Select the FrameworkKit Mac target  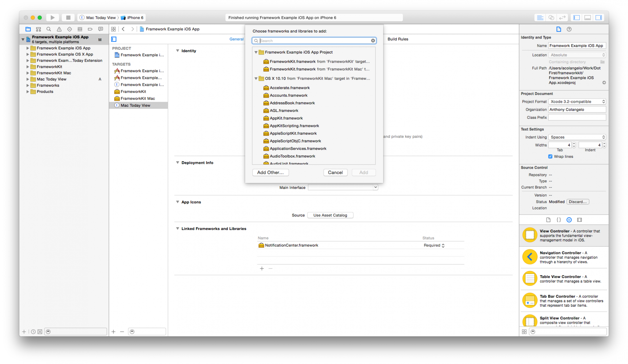click(x=138, y=98)
